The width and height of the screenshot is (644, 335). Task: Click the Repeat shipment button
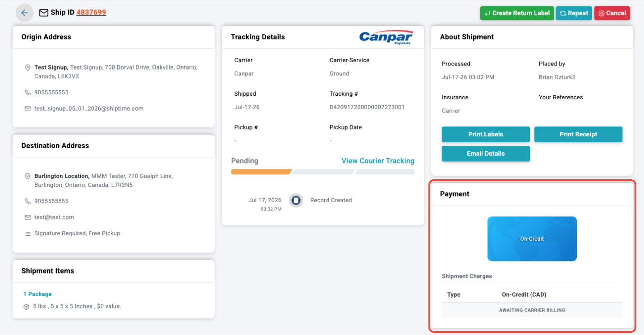tap(574, 13)
